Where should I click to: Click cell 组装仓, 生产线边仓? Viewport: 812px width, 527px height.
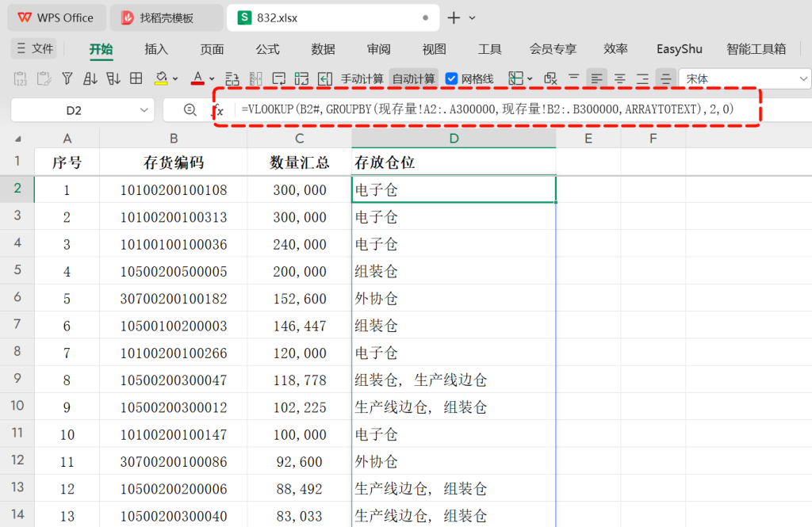click(454, 380)
